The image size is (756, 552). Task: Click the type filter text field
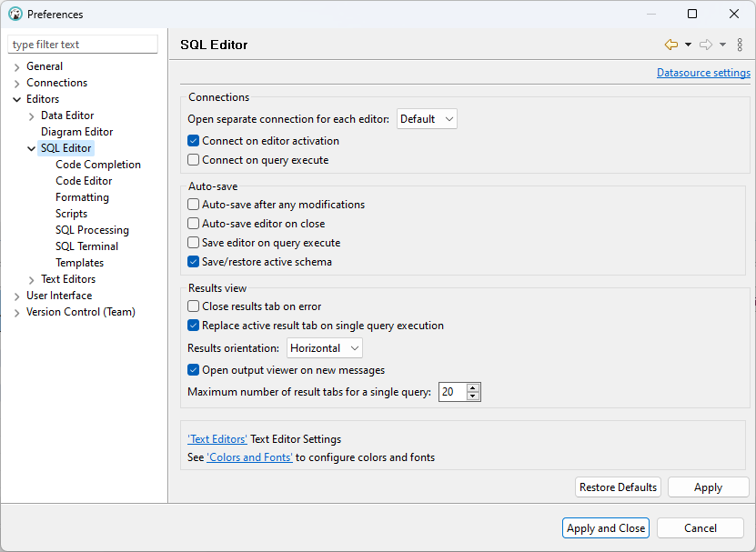(x=83, y=44)
